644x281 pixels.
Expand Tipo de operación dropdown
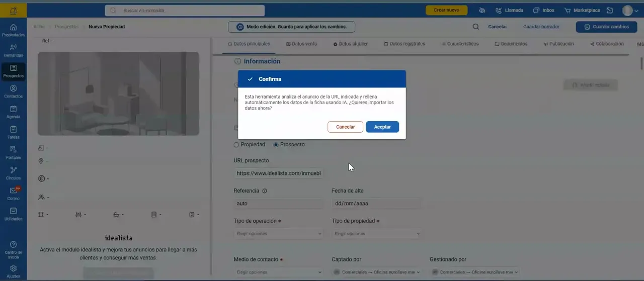(x=279, y=234)
